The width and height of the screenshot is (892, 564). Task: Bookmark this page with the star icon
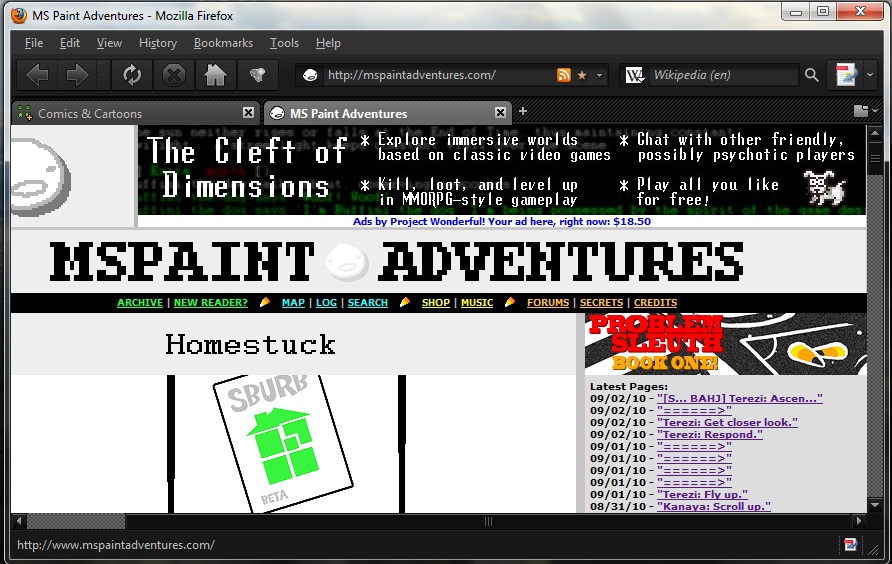tap(582, 76)
